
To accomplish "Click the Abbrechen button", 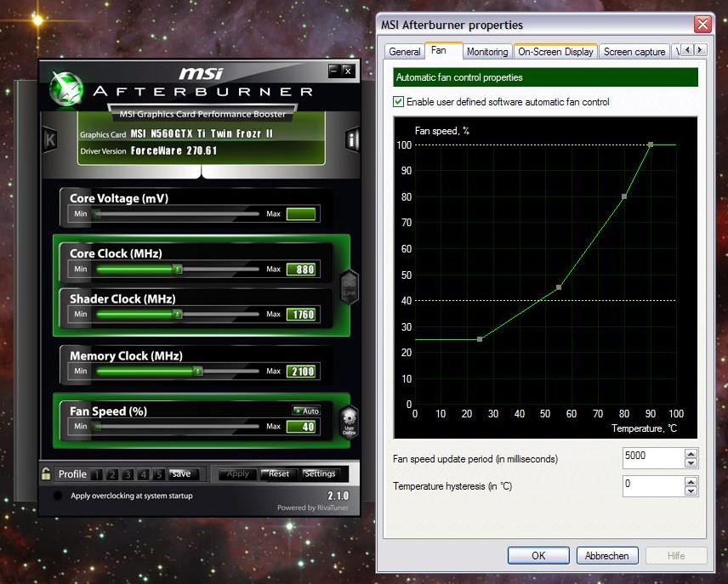I will pos(607,556).
